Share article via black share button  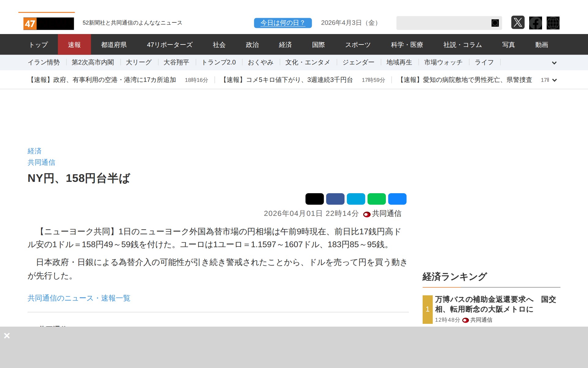tap(314, 199)
